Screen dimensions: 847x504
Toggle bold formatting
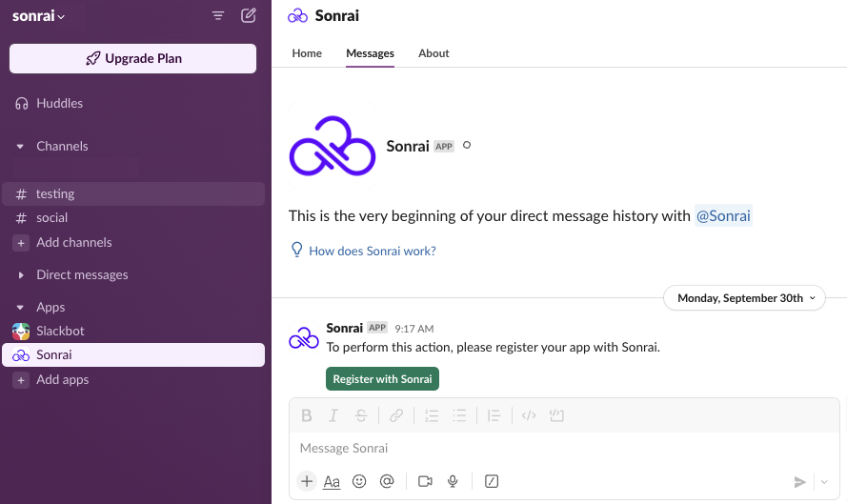tap(306, 415)
